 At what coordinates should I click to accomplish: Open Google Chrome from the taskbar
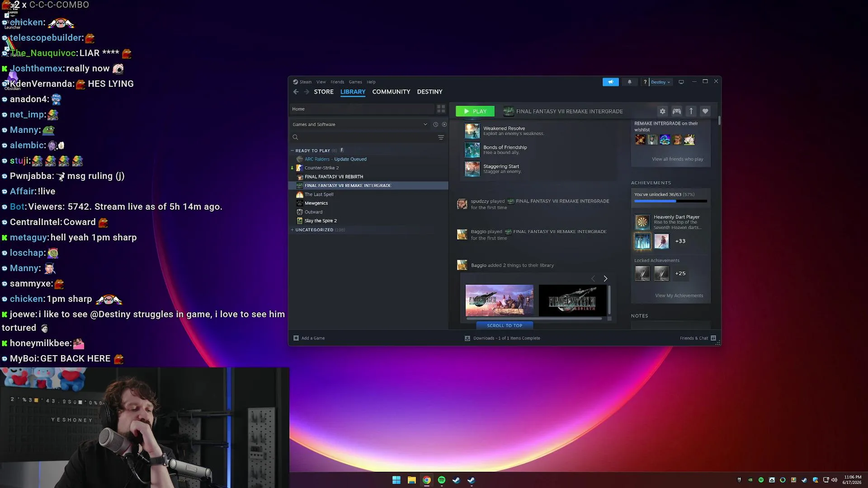click(x=426, y=480)
